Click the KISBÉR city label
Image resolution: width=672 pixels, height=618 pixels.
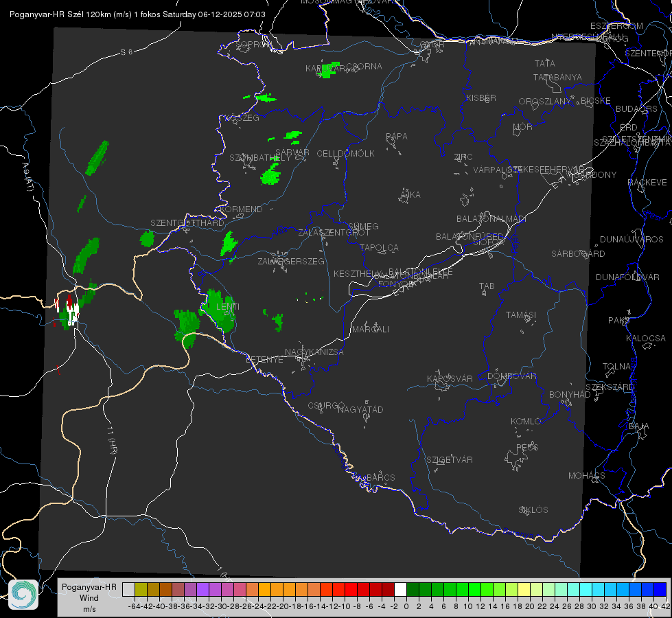pos(481,98)
